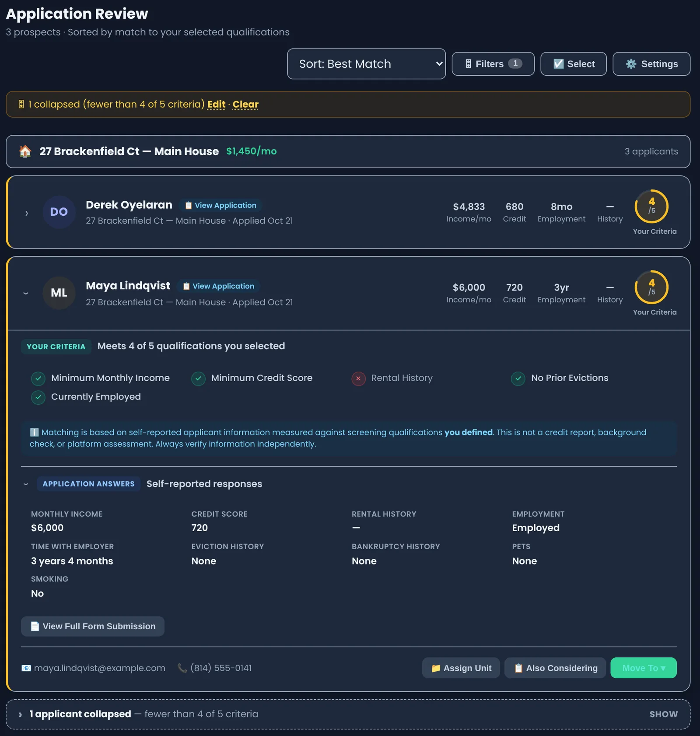
Task: Click the Also Considering button
Action: [x=555, y=668]
